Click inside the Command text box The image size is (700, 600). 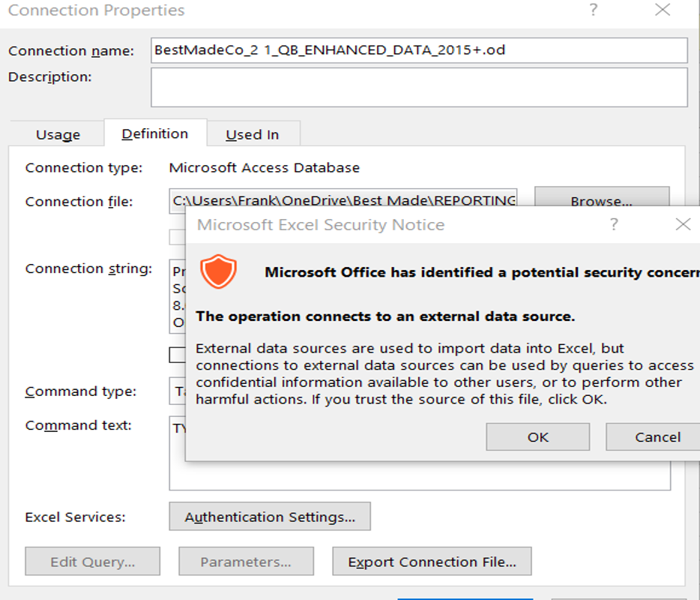(x=420, y=475)
